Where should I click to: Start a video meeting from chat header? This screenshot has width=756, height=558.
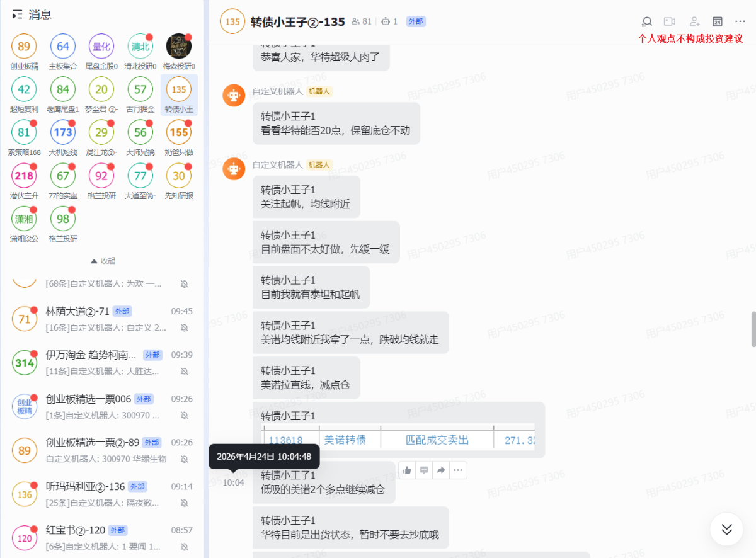pos(670,21)
